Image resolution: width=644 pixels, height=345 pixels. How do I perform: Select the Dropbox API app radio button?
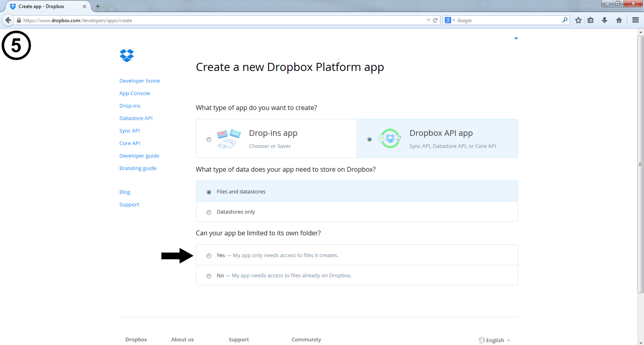point(369,139)
